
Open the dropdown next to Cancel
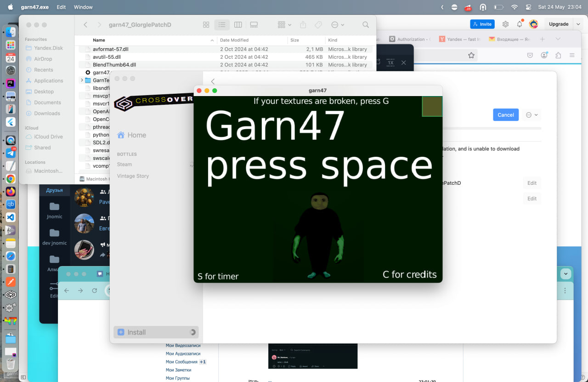pos(532,115)
